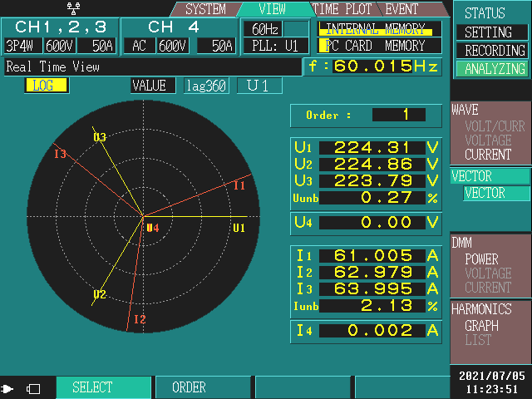Click the PC CARD MEMORY usage bar

click(x=380, y=46)
